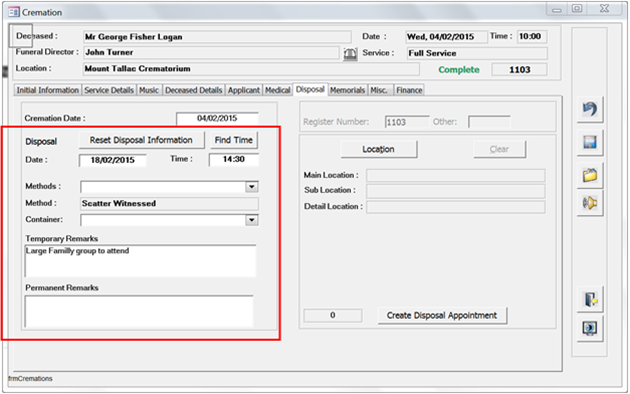This screenshot has width=630, height=394.
Task: Click the green Complete status text
Action: (x=459, y=70)
